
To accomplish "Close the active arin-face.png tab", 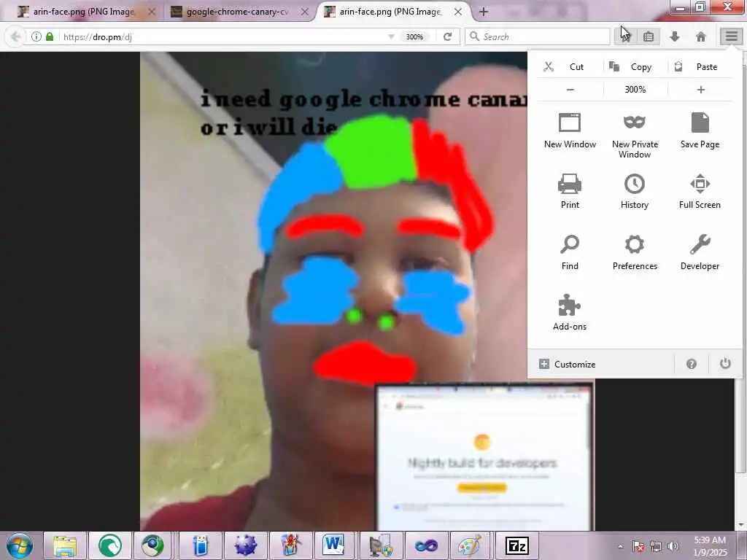I will [x=458, y=12].
